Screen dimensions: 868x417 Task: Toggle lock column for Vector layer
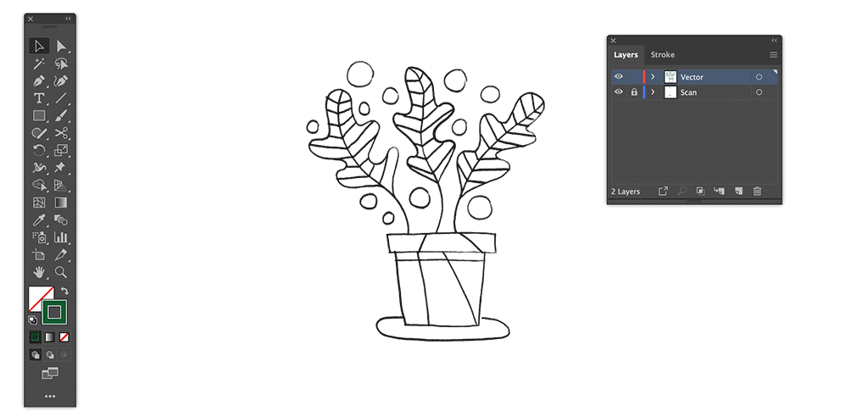(x=634, y=77)
